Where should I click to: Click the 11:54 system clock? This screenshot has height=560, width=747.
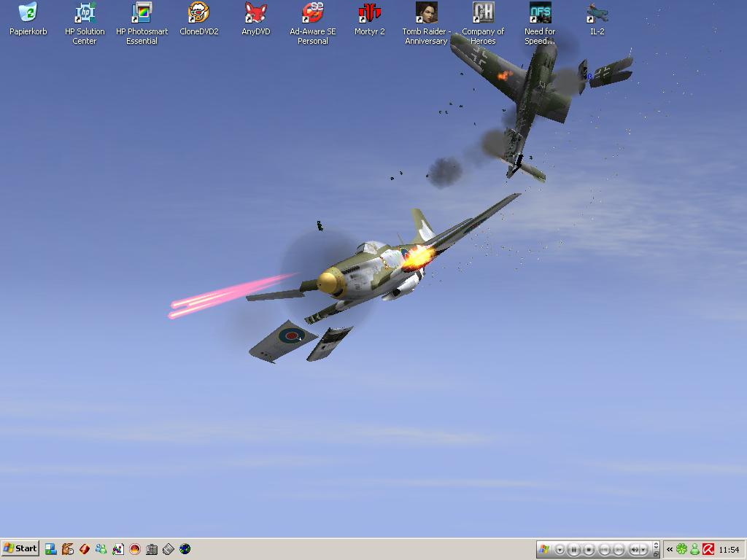click(729, 550)
